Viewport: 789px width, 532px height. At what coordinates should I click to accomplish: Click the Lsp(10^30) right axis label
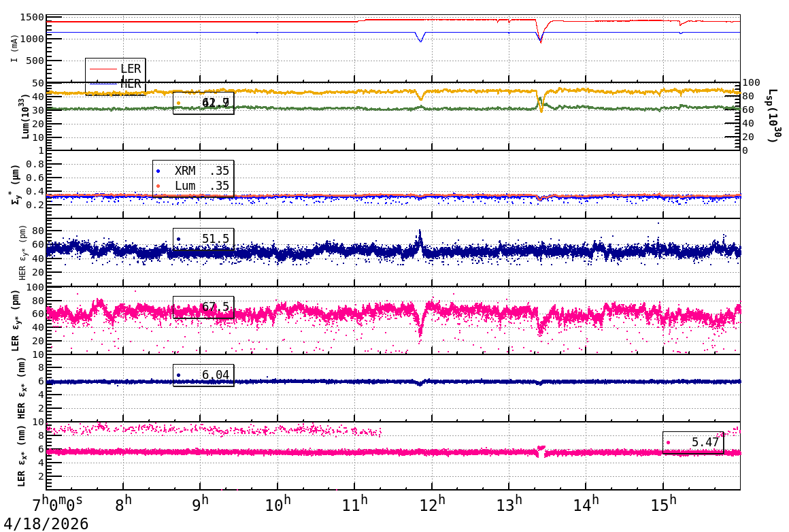point(771,116)
